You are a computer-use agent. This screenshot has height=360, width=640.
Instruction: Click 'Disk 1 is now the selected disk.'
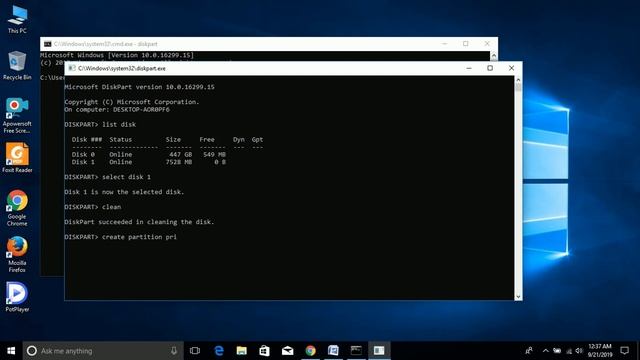124,192
